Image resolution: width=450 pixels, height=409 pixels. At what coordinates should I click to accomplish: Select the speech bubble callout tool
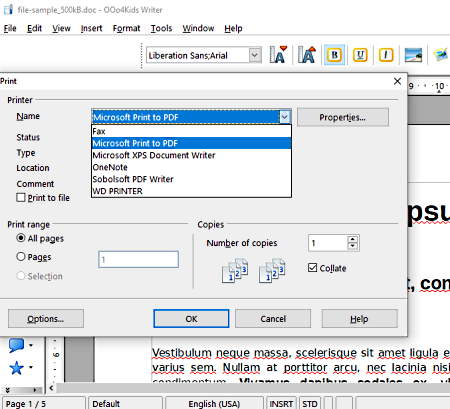tap(16, 345)
